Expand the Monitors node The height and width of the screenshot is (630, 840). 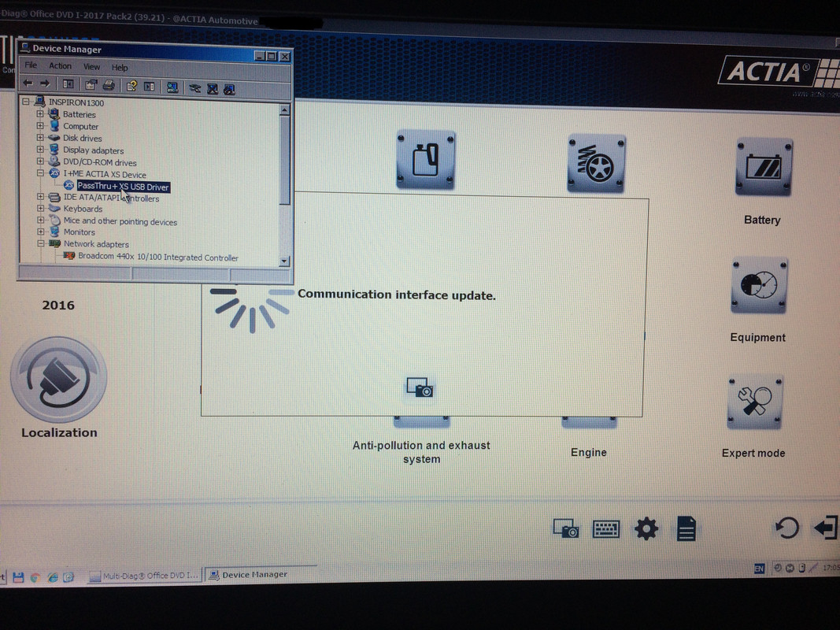click(x=40, y=232)
